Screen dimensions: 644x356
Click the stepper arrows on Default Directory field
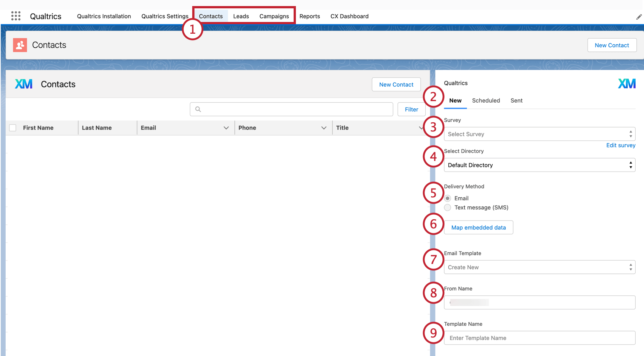tap(630, 165)
